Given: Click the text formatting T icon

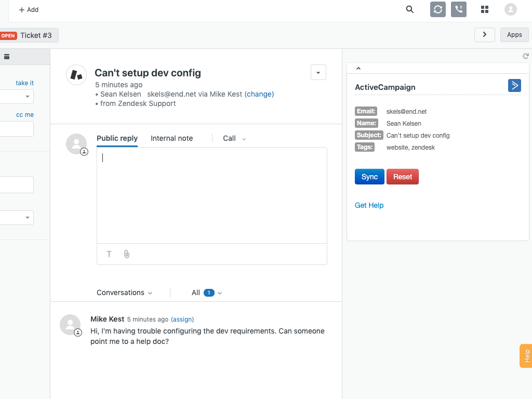Looking at the screenshot, I should click(x=109, y=254).
